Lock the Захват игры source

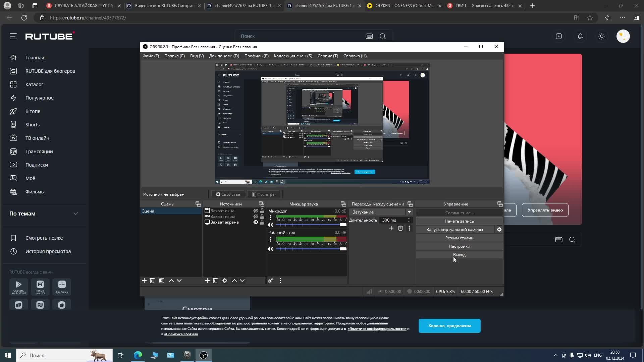click(262, 217)
